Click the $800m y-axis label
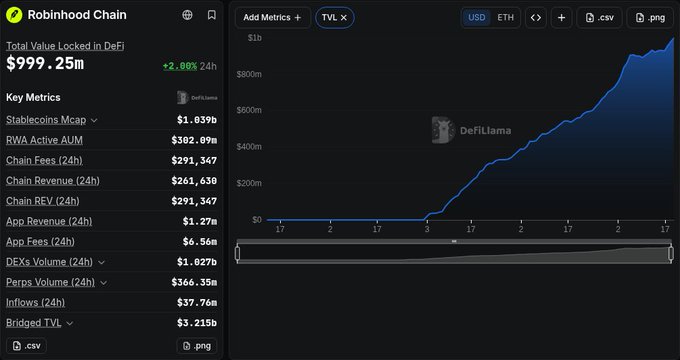This screenshot has height=360, width=680. [x=249, y=74]
